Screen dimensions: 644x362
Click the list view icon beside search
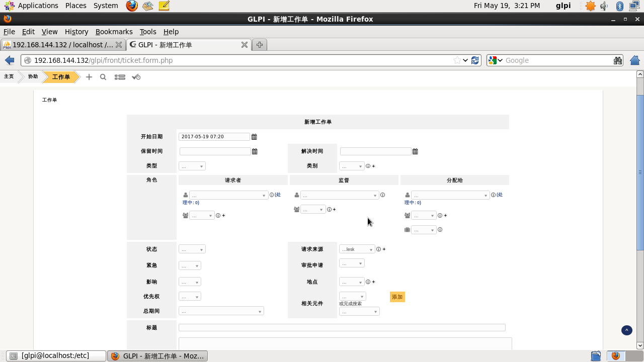pos(120,77)
